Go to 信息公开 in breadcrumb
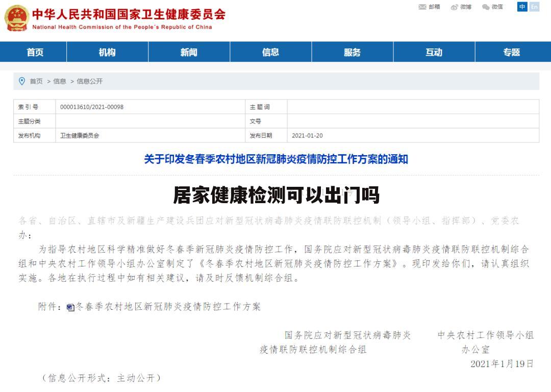This screenshot has width=551, height=392. click(x=90, y=81)
